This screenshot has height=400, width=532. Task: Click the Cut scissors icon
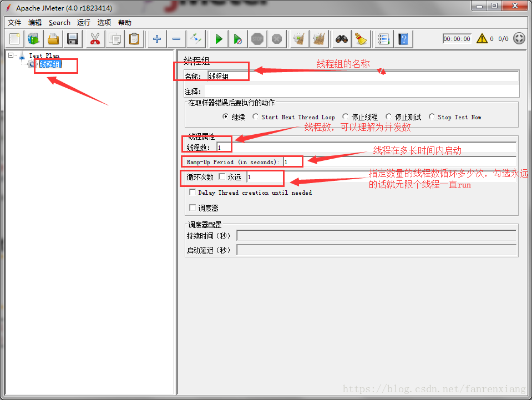(x=95, y=39)
